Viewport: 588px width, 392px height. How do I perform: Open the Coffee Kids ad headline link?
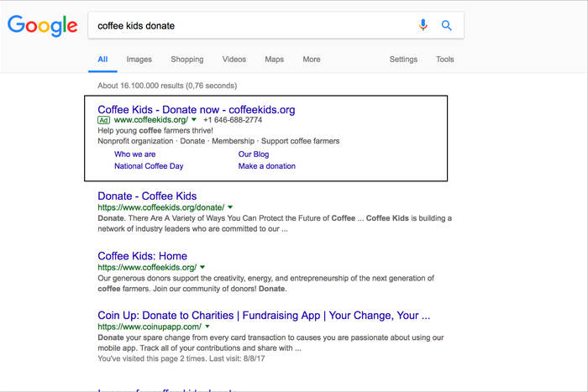tap(196, 109)
